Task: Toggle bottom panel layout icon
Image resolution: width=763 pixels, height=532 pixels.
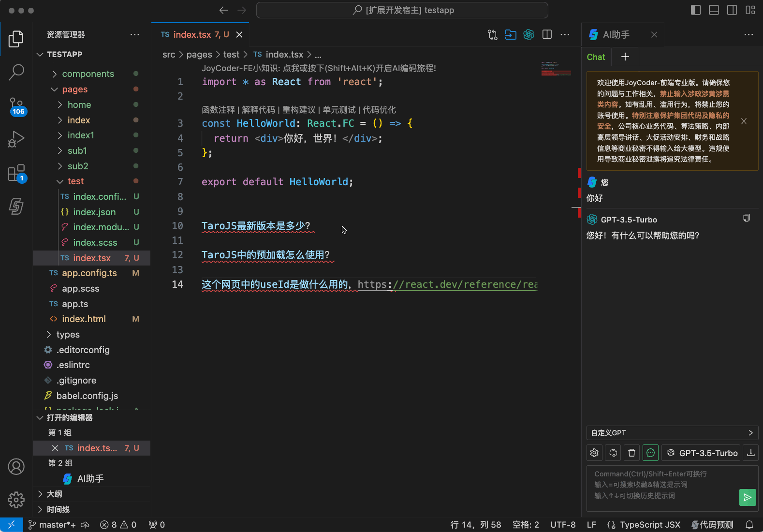Action: coord(714,10)
